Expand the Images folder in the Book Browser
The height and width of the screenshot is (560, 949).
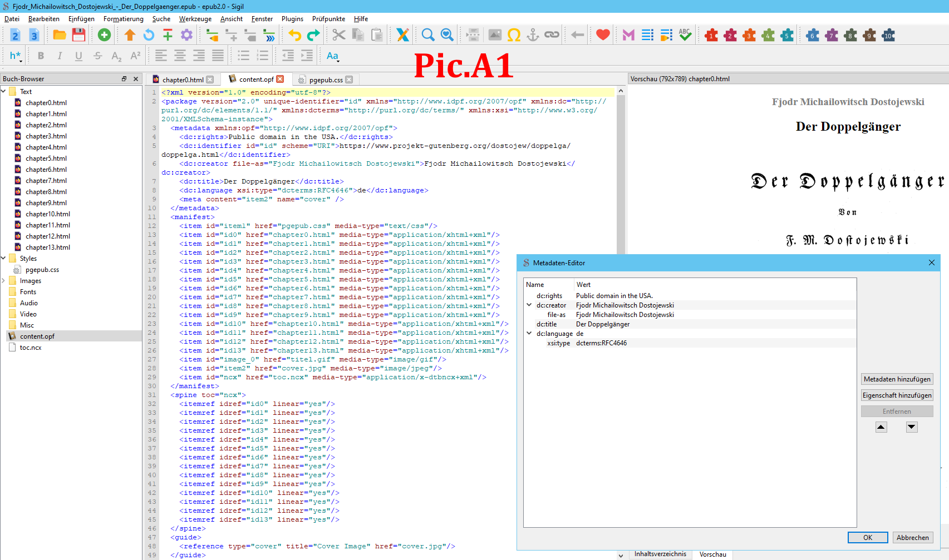coord(4,281)
